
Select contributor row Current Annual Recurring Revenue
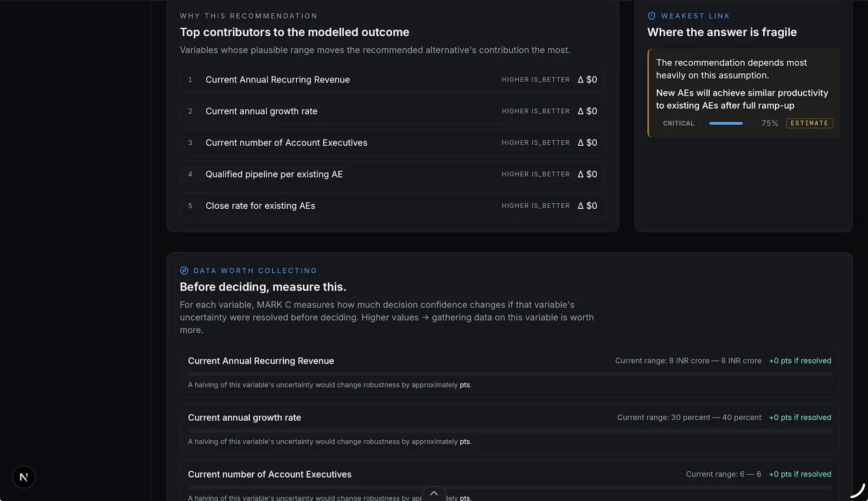click(393, 80)
